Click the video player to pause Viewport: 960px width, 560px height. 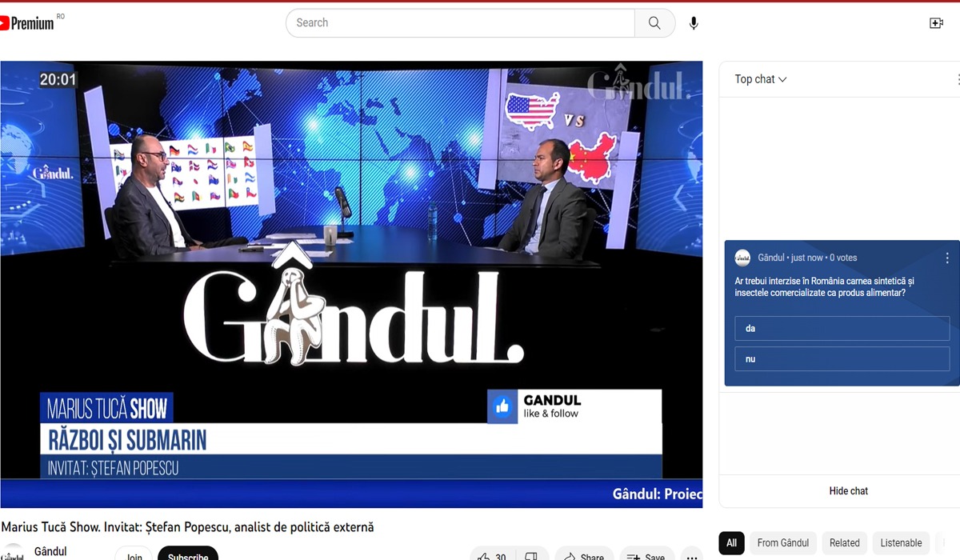[351, 284]
